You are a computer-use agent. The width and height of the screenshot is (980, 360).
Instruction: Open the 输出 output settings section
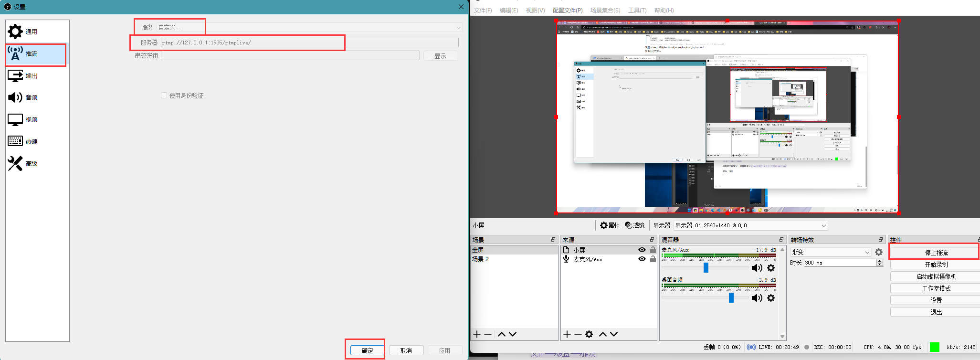tap(37, 76)
